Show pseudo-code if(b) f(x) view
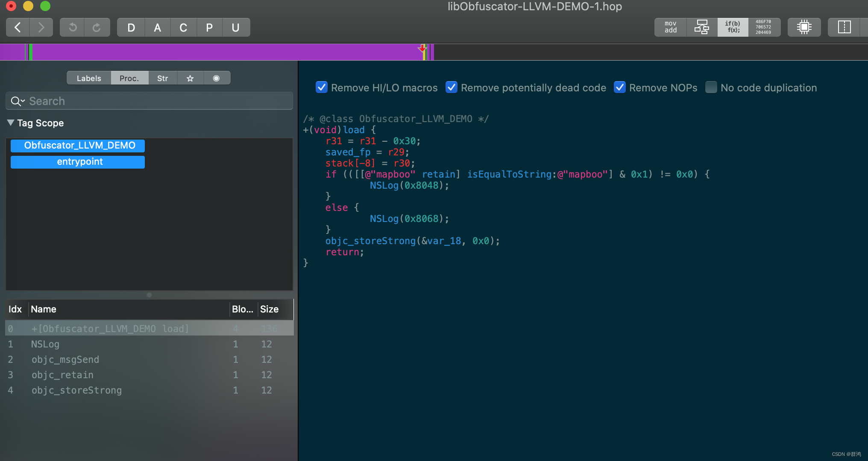The height and width of the screenshot is (461, 868). tap(732, 27)
